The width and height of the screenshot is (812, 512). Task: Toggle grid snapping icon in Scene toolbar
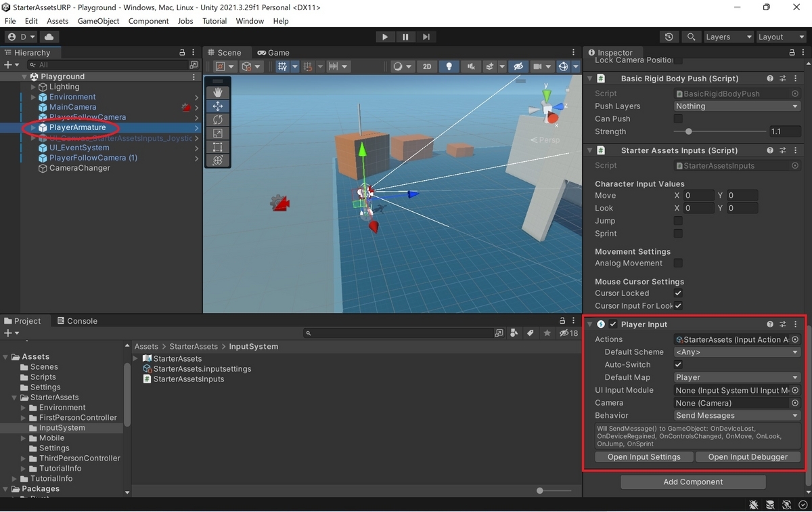coord(283,66)
